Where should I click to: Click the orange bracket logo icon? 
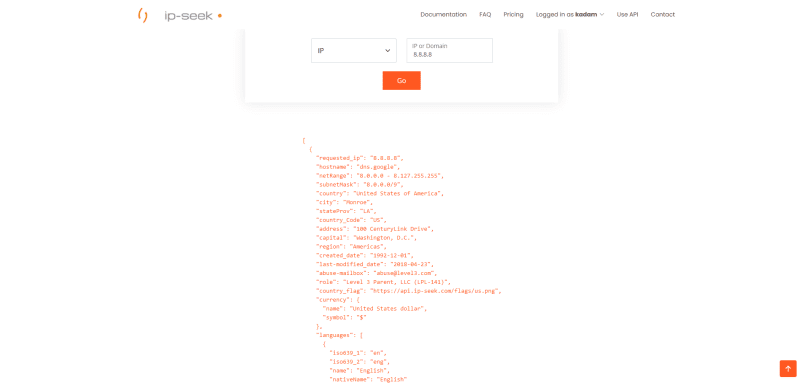point(143,15)
